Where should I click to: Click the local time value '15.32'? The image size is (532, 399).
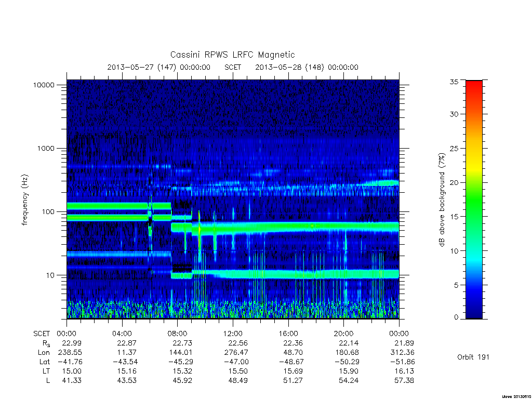click(182, 371)
